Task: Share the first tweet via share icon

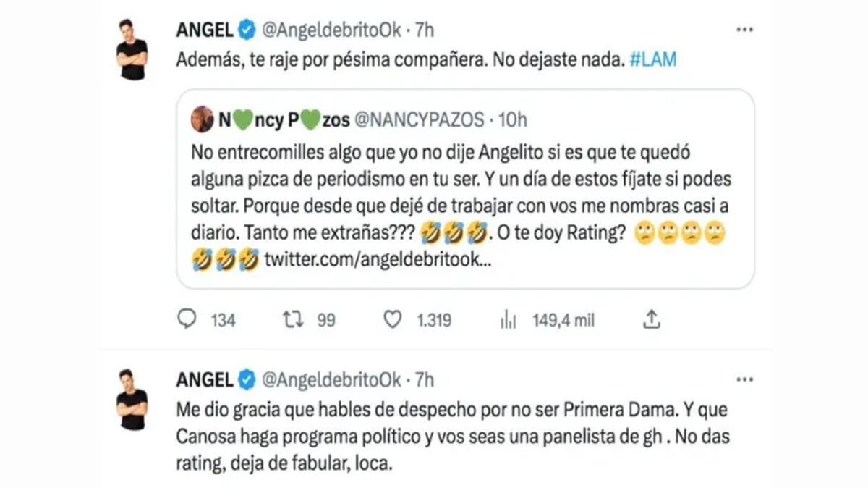Action: point(651,319)
